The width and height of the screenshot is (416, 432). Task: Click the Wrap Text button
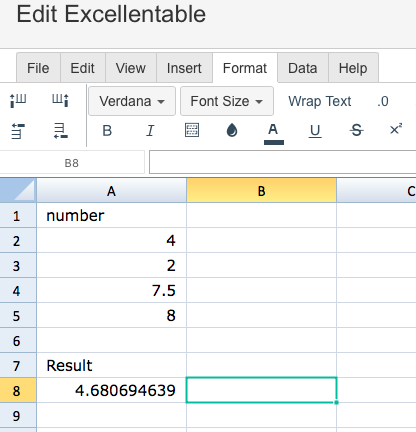pyautogui.click(x=320, y=101)
